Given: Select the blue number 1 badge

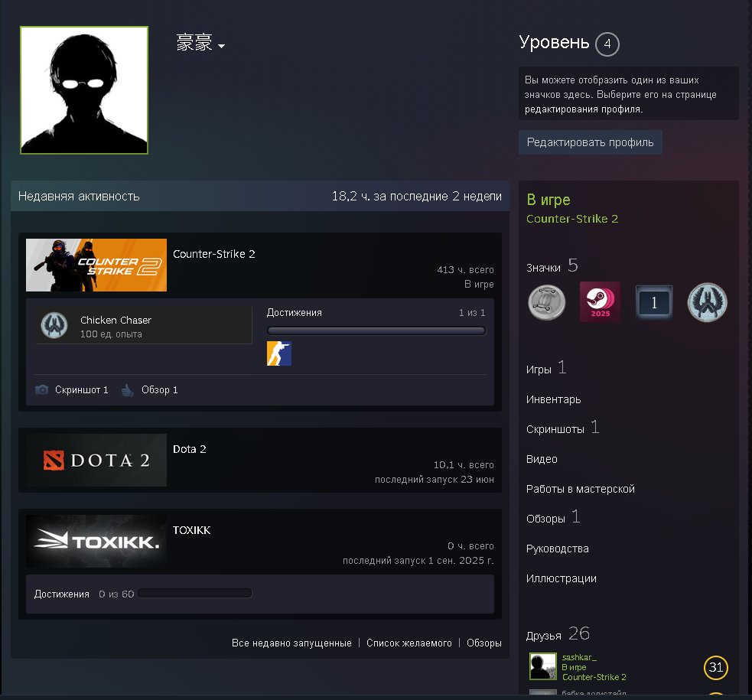Looking at the screenshot, I should [x=653, y=302].
